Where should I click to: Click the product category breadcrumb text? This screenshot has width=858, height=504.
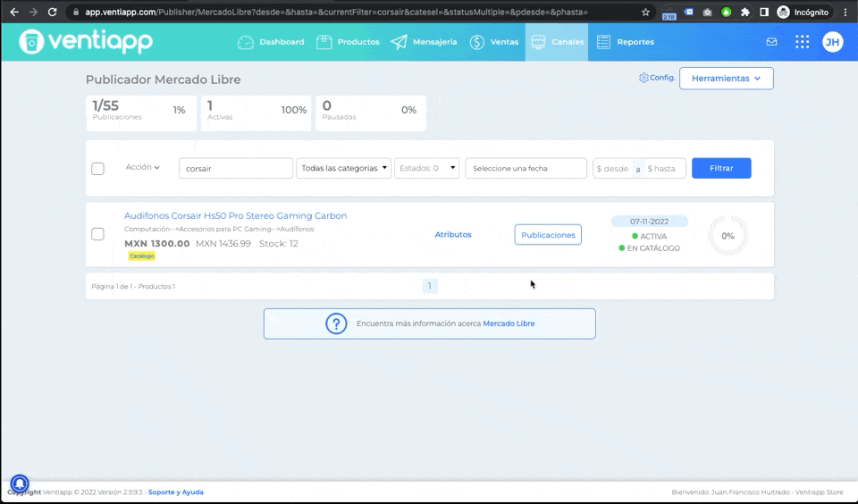(x=219, y=229)
